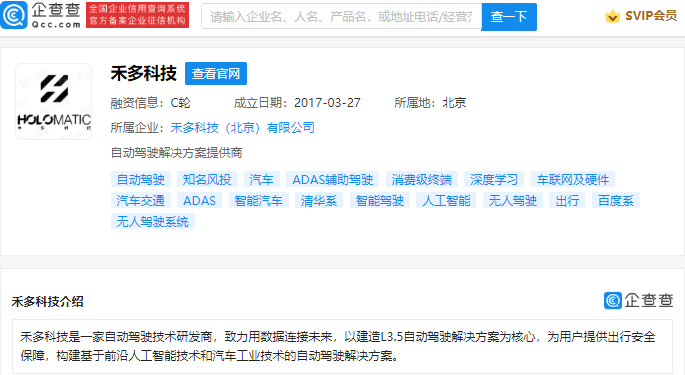This screenshot has height=375, width=685.
Task: Click the 查一下 search button
Action: pos(509,17)
